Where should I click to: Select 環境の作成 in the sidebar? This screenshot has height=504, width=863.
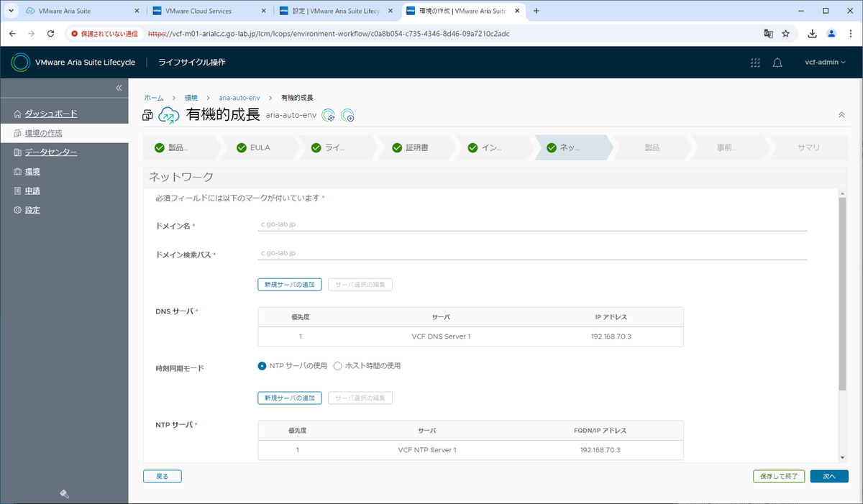[43, 133]
